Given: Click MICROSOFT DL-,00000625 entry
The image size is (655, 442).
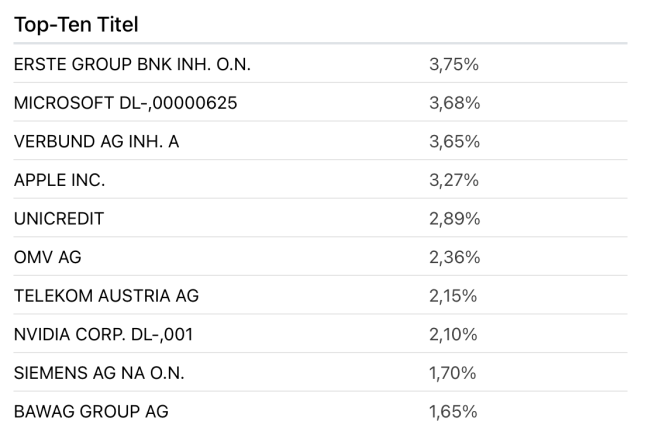Looking at the screenshot, I should [125, 103].
